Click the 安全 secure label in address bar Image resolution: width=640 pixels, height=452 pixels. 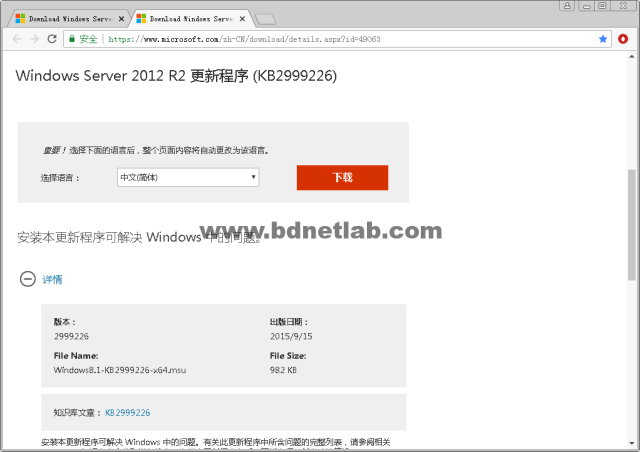(x=88, y=39)
